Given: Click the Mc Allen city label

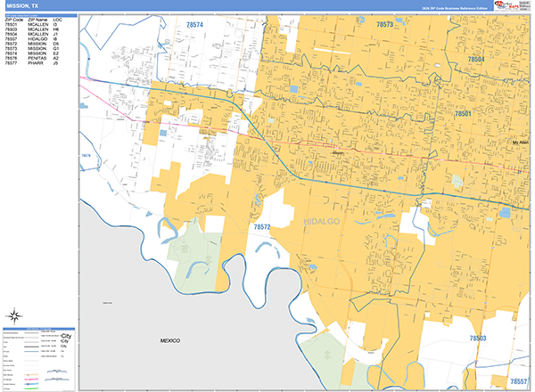Looking at the screenshot, I should pyautogui.click(x=520, y=143).
